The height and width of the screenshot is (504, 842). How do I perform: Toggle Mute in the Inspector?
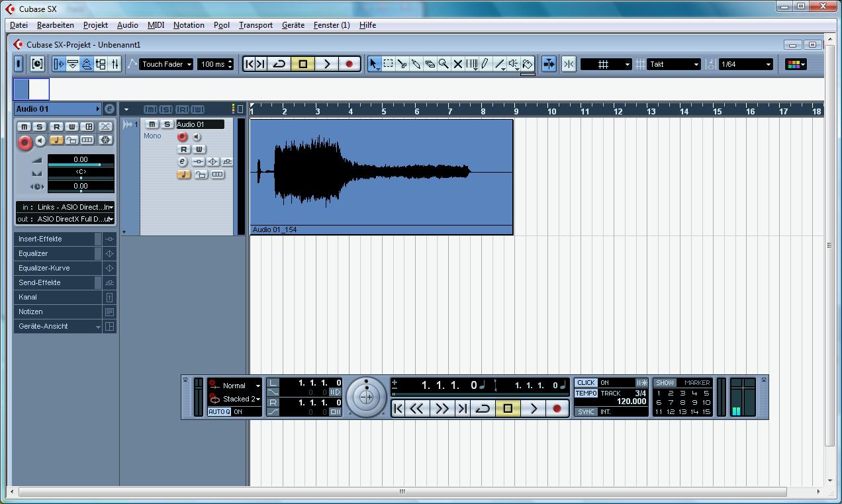coord(24,126)
